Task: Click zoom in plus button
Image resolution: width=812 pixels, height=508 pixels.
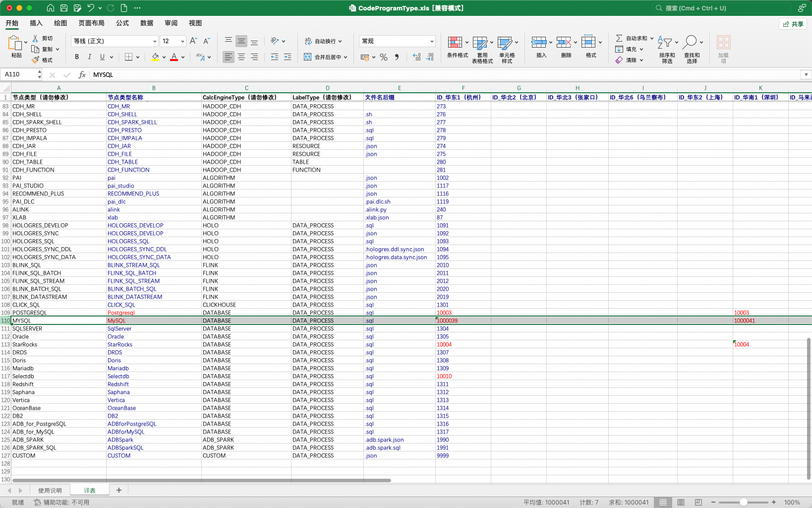Action: [774, 502]
